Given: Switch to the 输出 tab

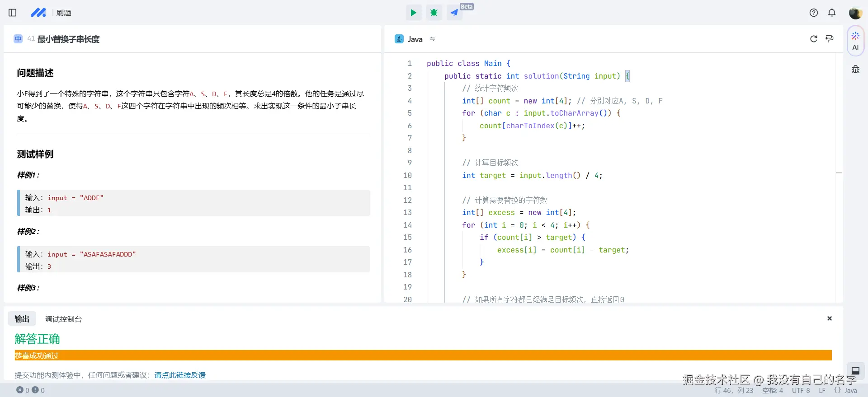Looking at the screenshot, I should pos(22,319).
